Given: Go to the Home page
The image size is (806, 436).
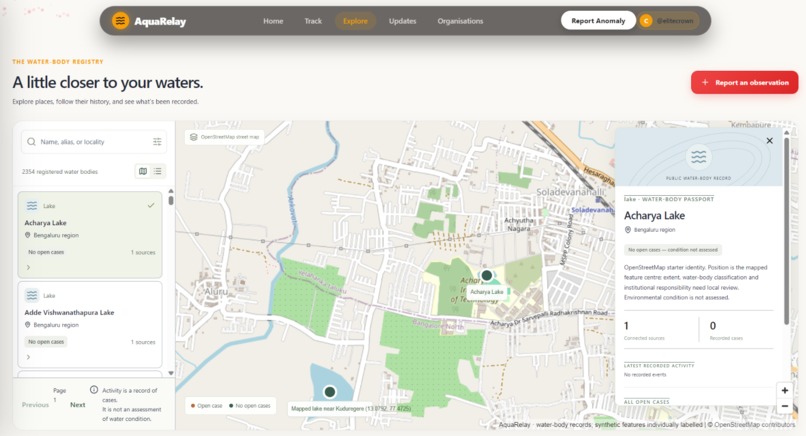Looking at the screenshot, I should (x=273, y=21).
